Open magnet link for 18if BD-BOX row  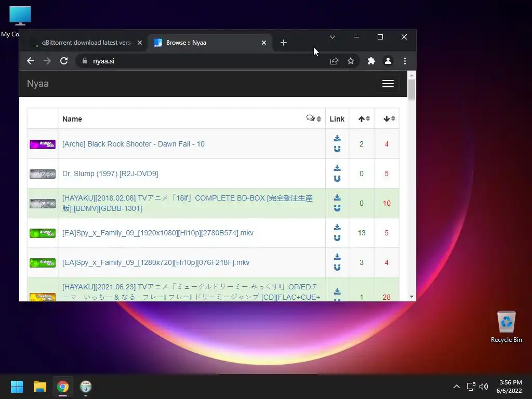[337, 208]
